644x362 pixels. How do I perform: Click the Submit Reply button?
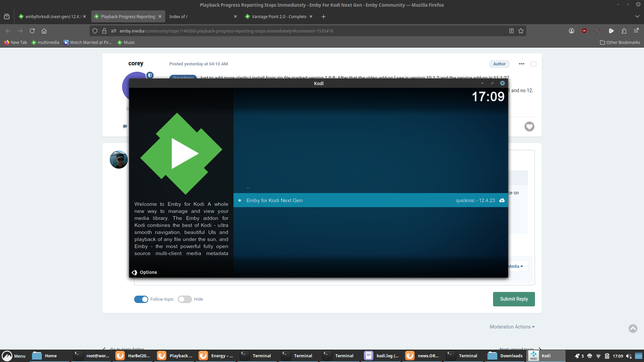(x=514, y=299)
